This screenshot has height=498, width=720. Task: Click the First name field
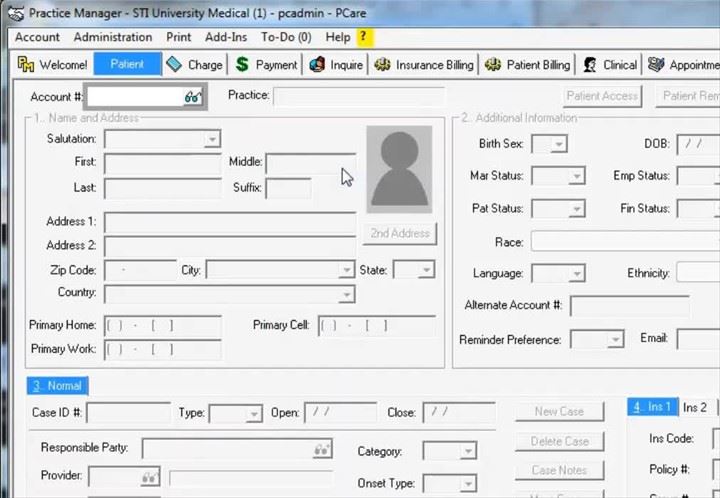tap(163, 163)
